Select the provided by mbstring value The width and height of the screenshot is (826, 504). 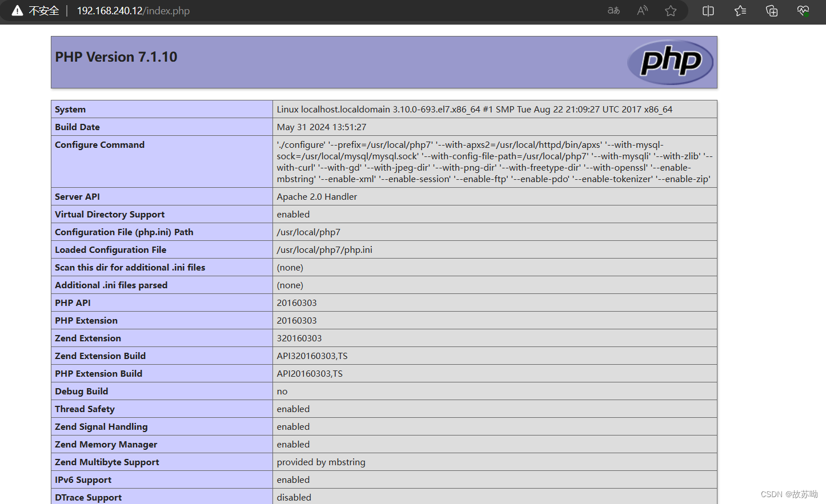321,462
